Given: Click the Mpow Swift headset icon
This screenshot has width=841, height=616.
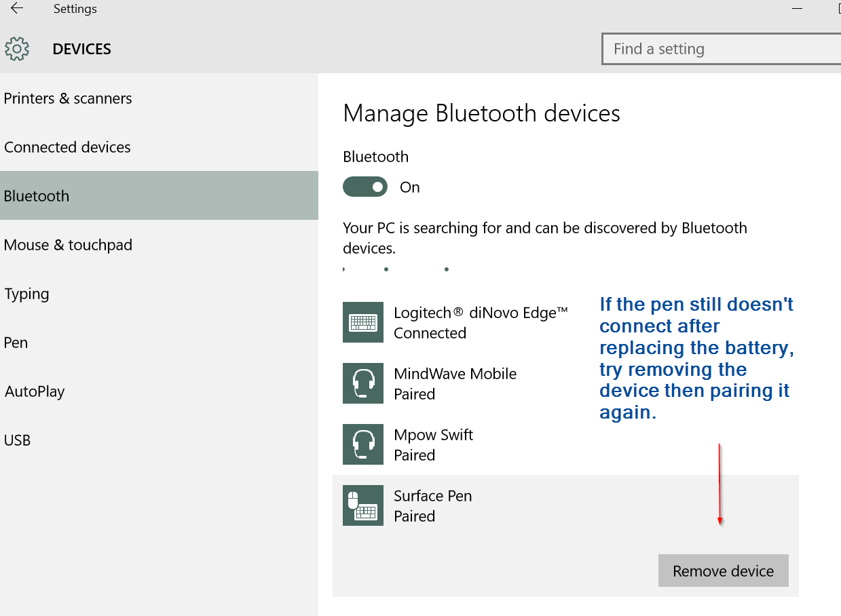Looking at the screenshot, I should click(362, 444).
